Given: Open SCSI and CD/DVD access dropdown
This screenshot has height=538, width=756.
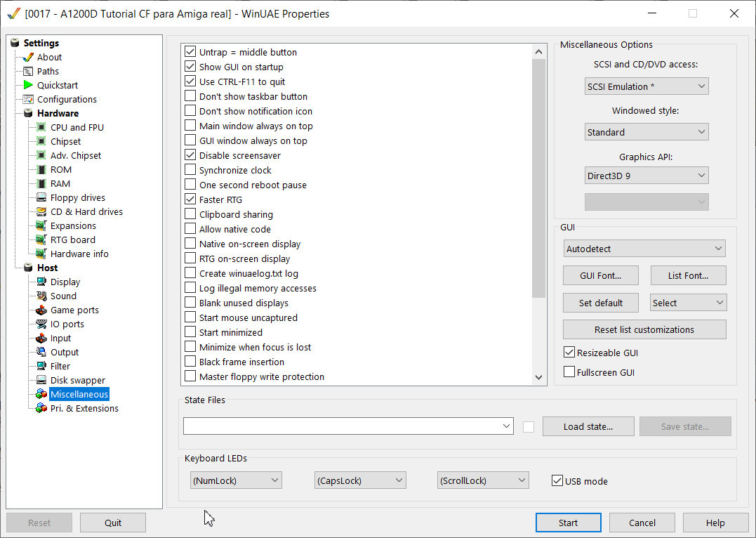Looking at the screenshot, I should point(646,86).
